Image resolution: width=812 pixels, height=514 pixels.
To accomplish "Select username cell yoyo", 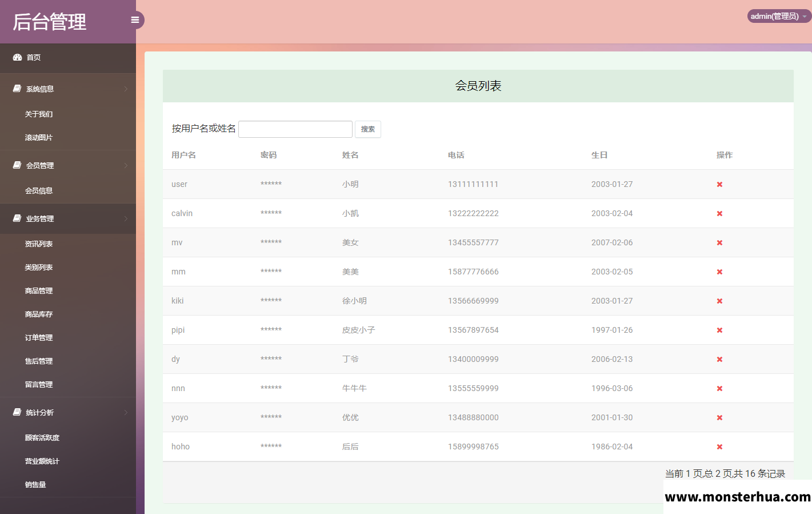I will point(179,417).
